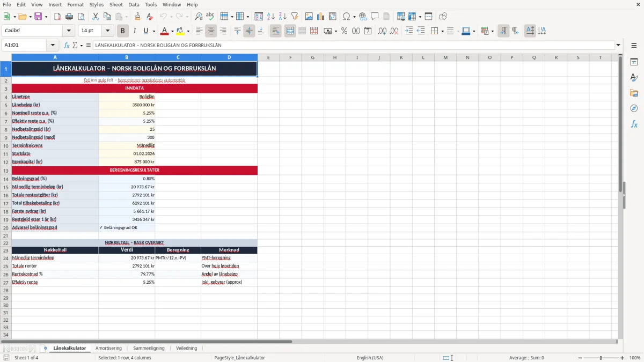Open the font name dropdown
The height and width of the screenshot is (362, 644).
69,31
